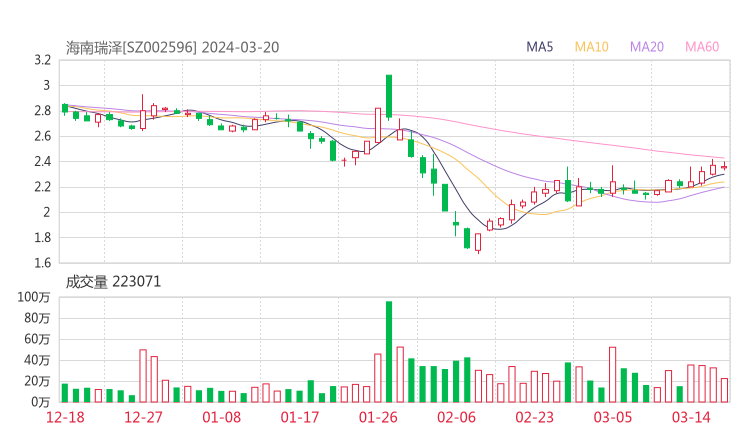Click the 1.6 price axis label
Screen dimensions: 740x440
pos(41,263)
